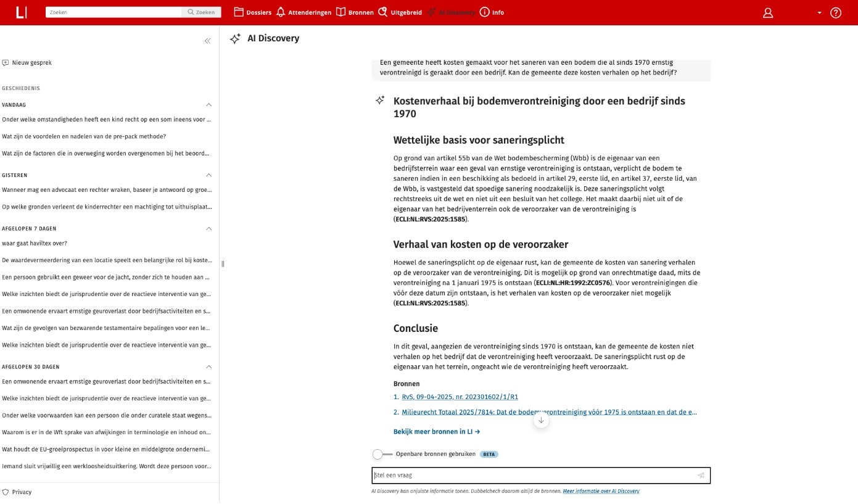
Task: Collapse the Vandaag history section
Action: (x=208, y=105)
